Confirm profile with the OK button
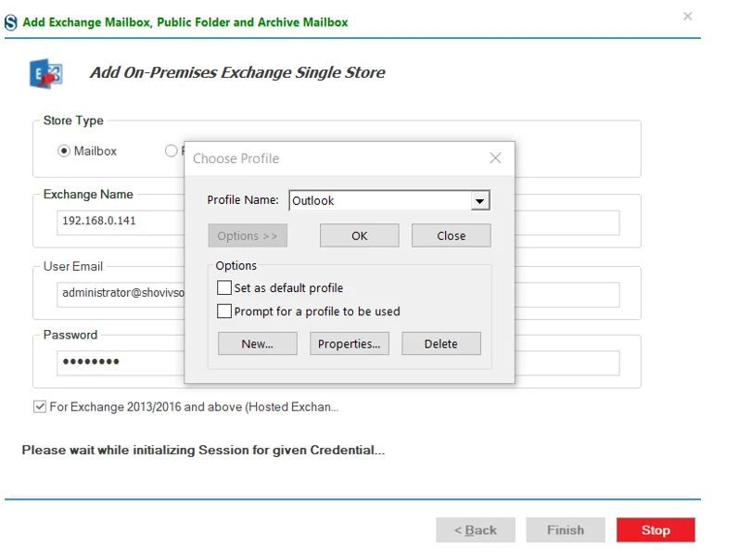This screenshot has width=738, height=560. 360,235
